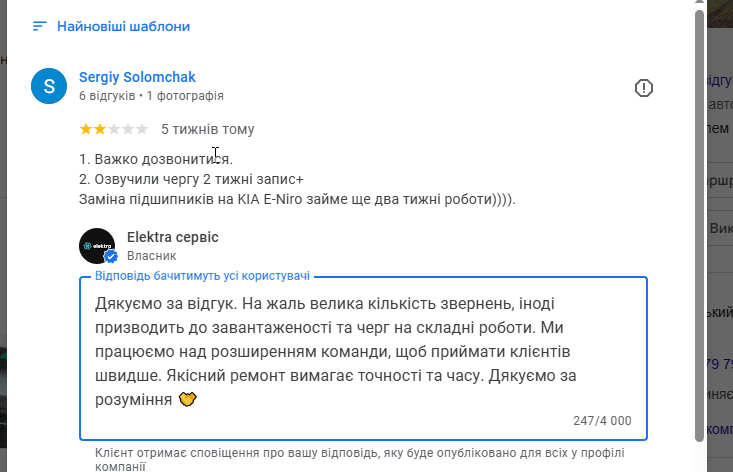Click the scrollbar up arrow
This screenshot has height=472, width=733.
pos(699,5)
